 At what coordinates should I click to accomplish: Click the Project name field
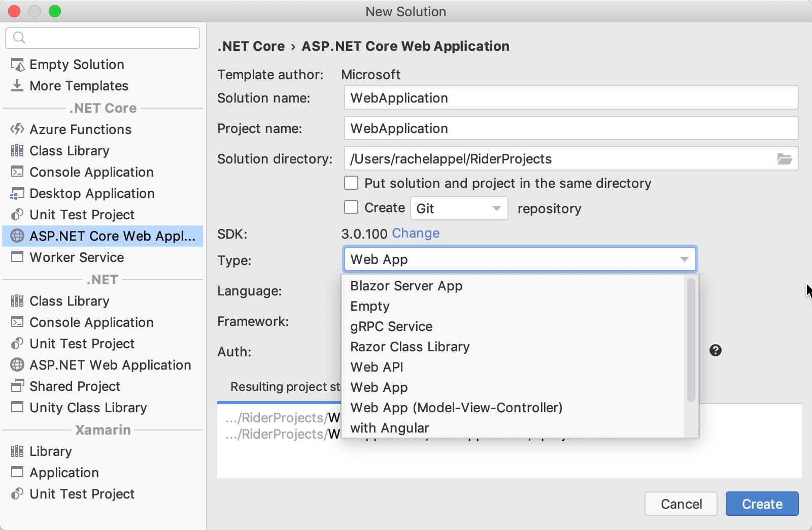click(571, 128)
